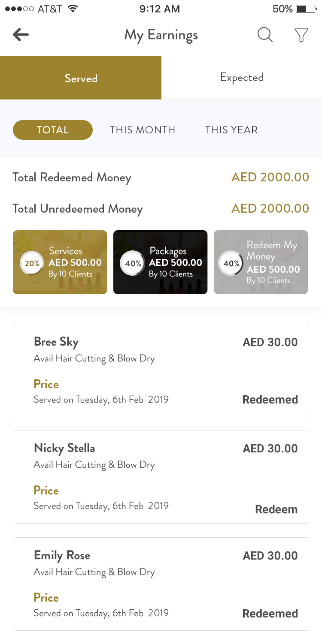This screenshot has height=644, width=322.
Task: Select the THIS MONTH filter
Action: pos(143,130)
